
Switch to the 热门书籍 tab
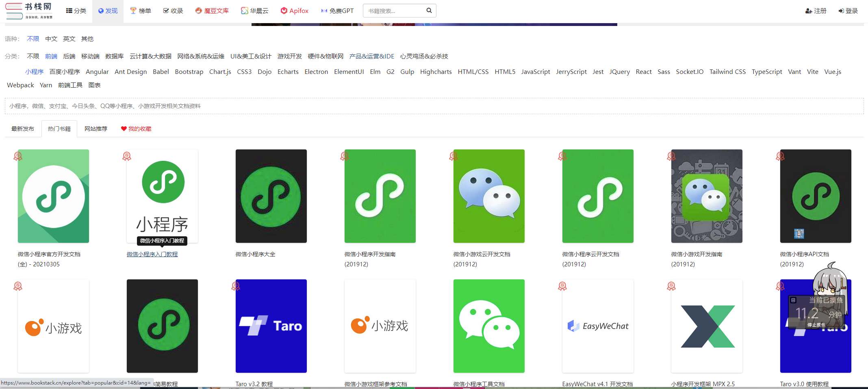pyautogui.click(x=59, y=129)
